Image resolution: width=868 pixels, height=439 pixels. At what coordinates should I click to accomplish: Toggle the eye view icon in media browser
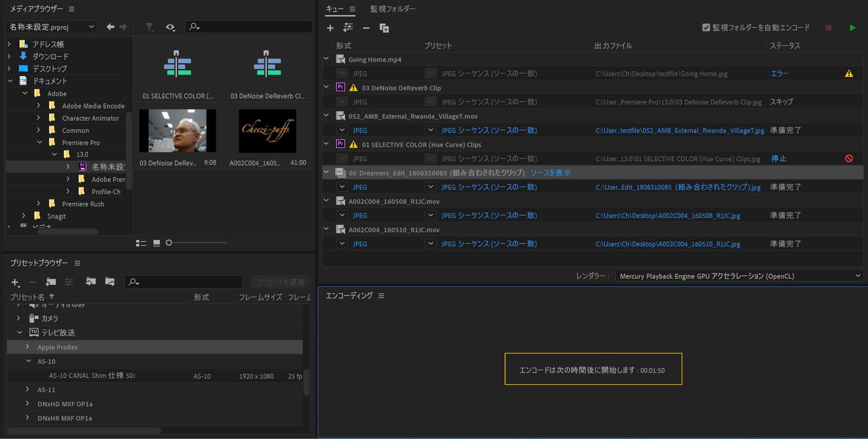click(170, 27)
